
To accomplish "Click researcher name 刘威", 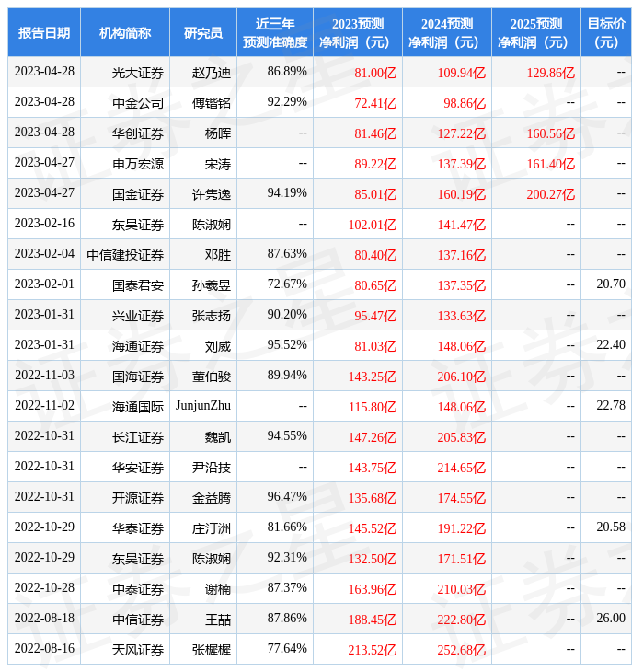I will click(217, 346).
